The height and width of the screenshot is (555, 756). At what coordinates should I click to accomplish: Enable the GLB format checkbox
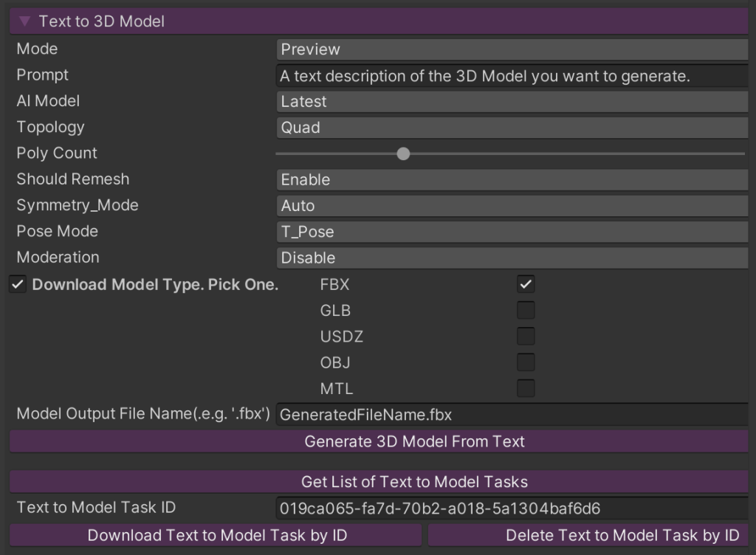(526, 310)
